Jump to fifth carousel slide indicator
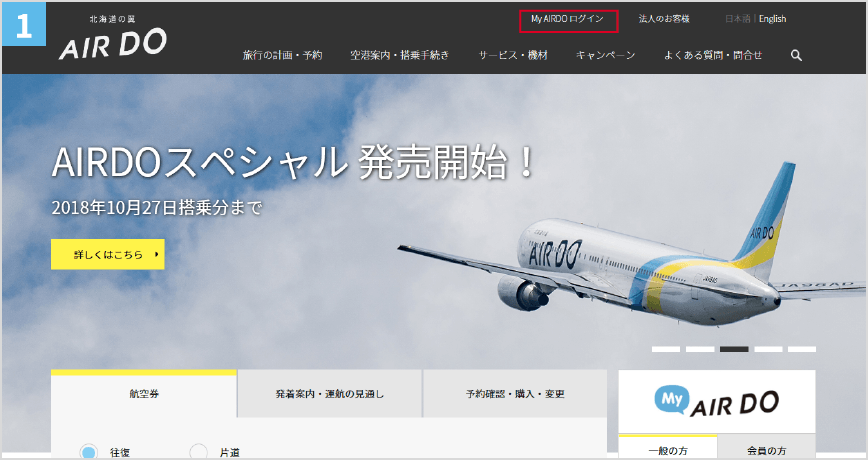 pos(802,349)
